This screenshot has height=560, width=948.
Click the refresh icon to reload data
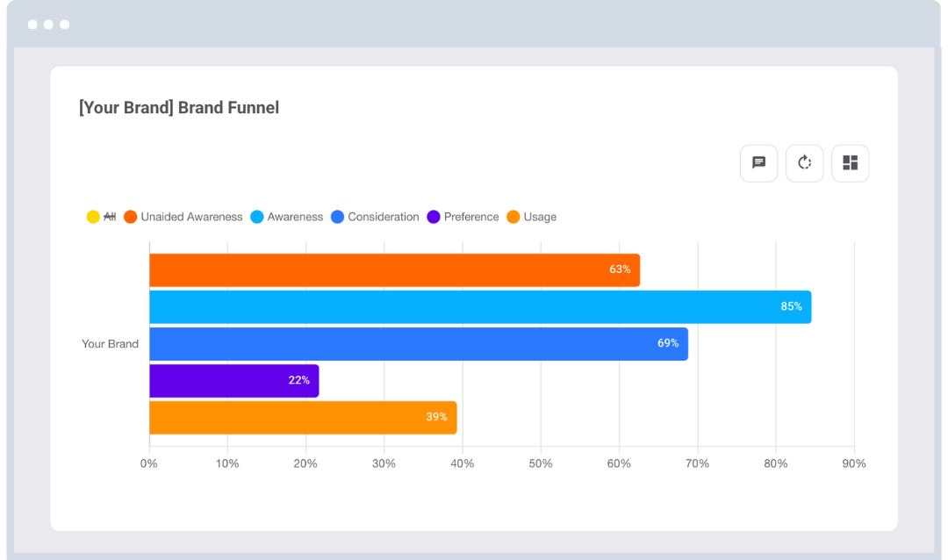click(804, 162)
